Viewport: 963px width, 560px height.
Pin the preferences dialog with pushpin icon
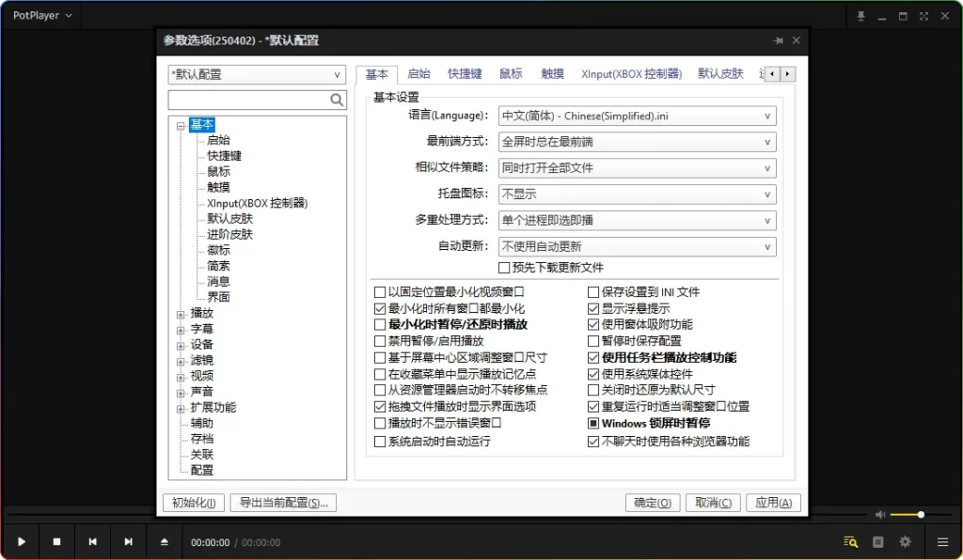pyautogui.click(x=778, y=40)
